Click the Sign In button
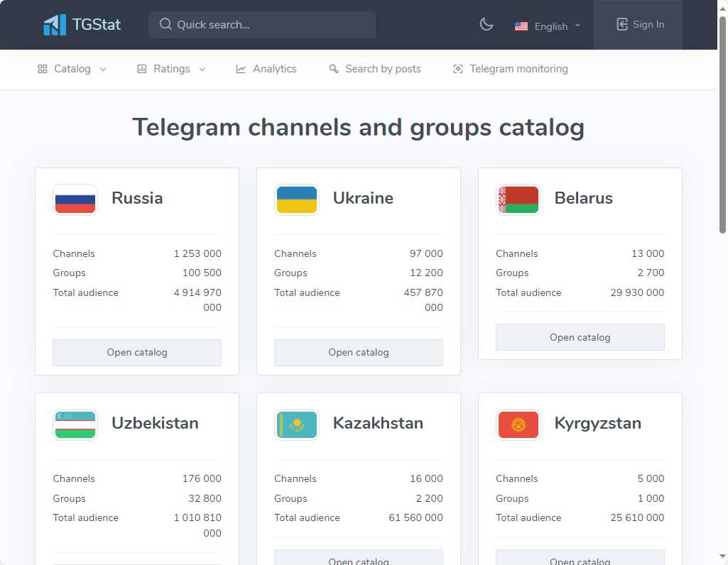728x565 pixels. point(639,25)
